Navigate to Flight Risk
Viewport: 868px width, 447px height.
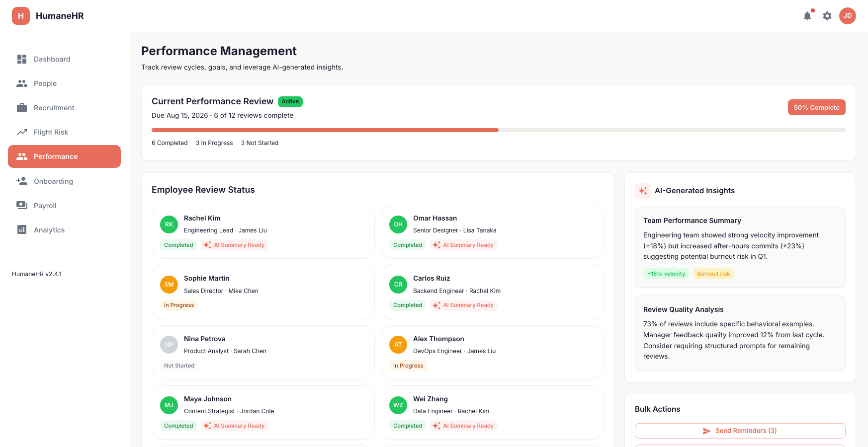pyautogui.click(x=64, y=132)
